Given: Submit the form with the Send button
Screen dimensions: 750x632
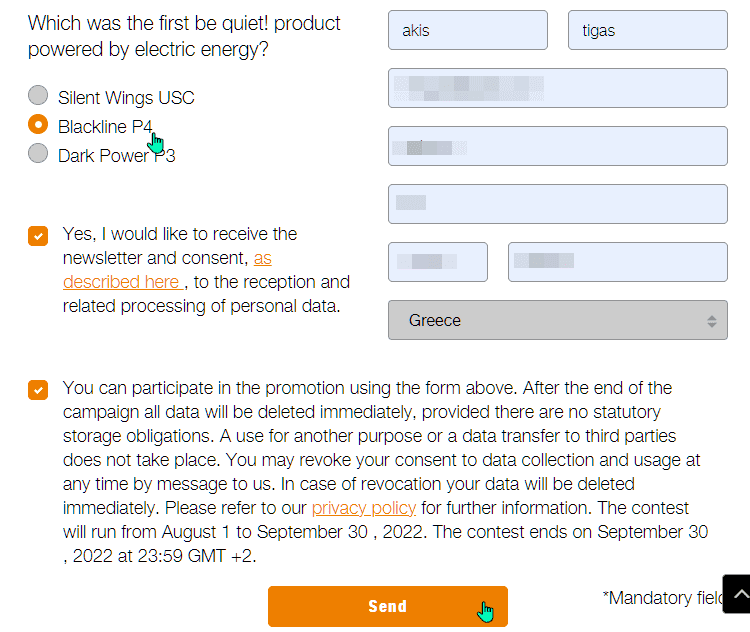Looking at the screenshot, I should pyautogui.click(x=387, y=606).
